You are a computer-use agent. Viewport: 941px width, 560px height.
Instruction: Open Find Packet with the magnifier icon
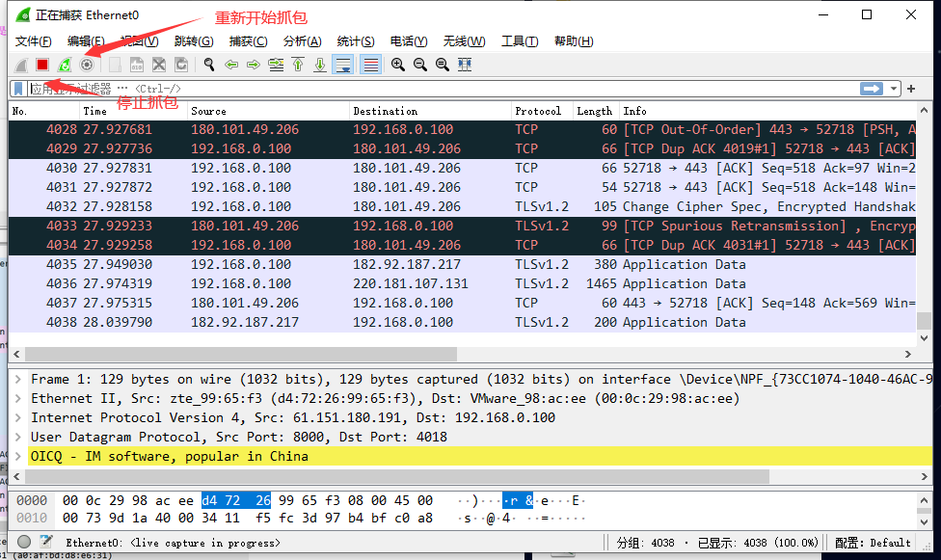click(x=209, y=65)
